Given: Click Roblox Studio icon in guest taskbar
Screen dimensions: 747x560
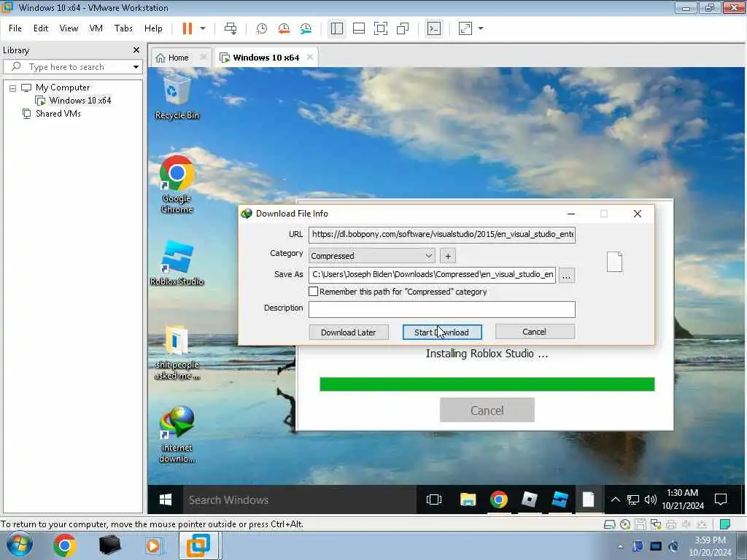Looking at the screenshot, I should click(x=560, y=499).
